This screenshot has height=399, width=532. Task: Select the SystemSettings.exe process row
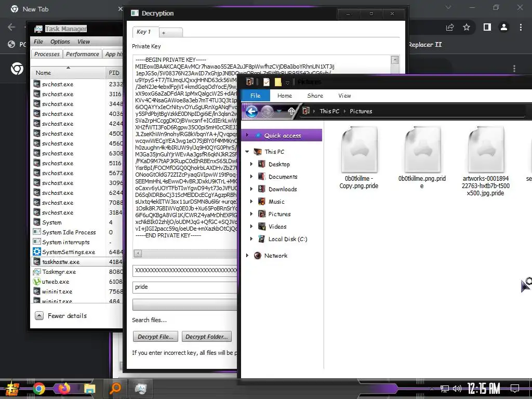tap(77, 252)
